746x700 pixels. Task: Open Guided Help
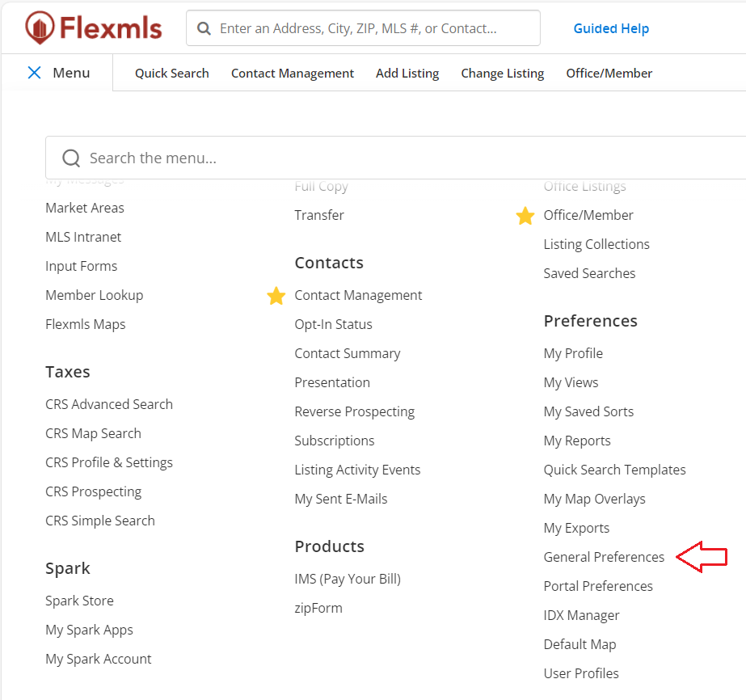611,28
